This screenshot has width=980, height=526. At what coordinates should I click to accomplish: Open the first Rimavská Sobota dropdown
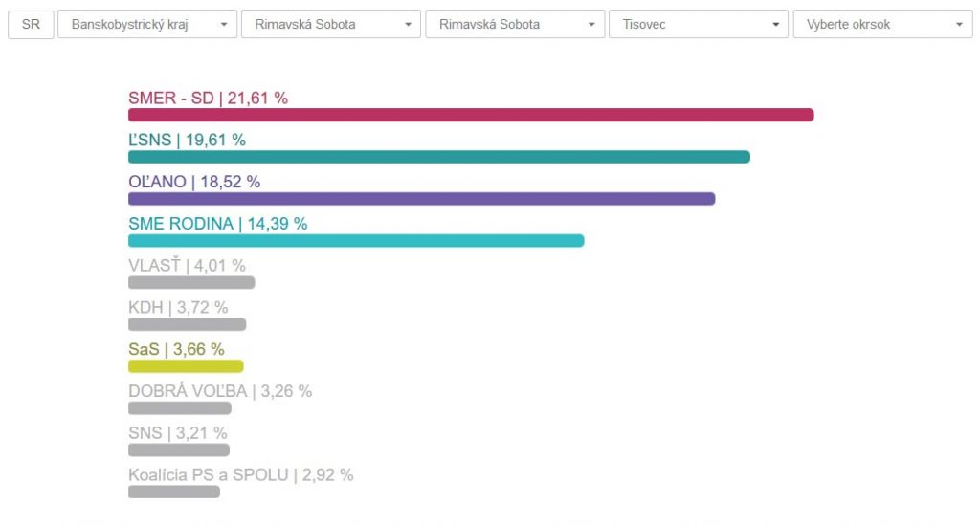331,24
